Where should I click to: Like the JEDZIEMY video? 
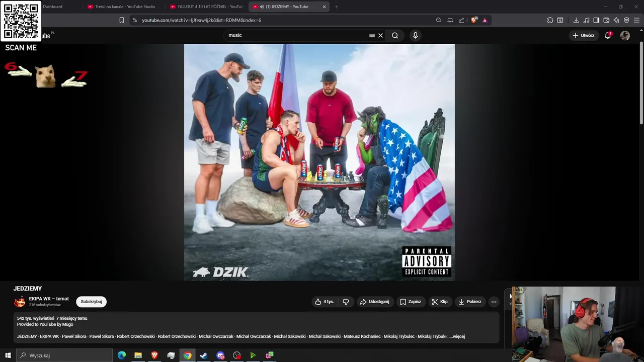[x=325, y=302]
